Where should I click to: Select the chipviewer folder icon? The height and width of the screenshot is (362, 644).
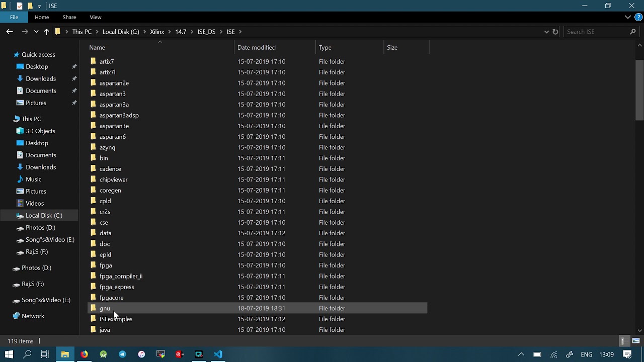pos(93,179)
